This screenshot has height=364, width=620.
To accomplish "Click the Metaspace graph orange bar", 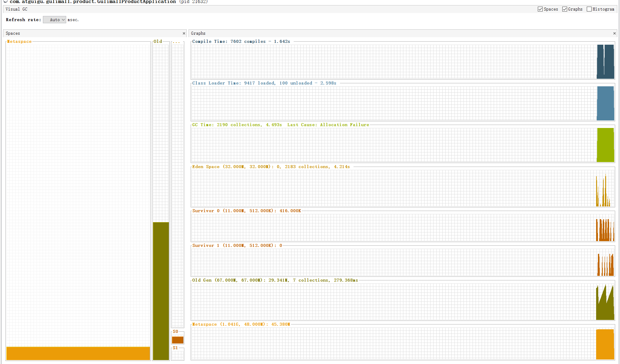I will coord(605,344).
